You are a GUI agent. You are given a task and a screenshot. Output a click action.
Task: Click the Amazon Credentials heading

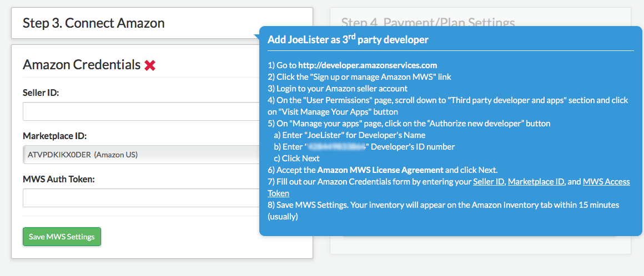[x=82, y=65]
